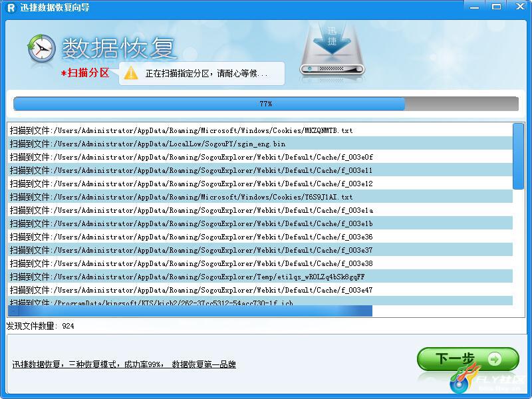Click the 扫描分区 step label
The height and width of the screenshot is (399, 532).
click(85, 72)
